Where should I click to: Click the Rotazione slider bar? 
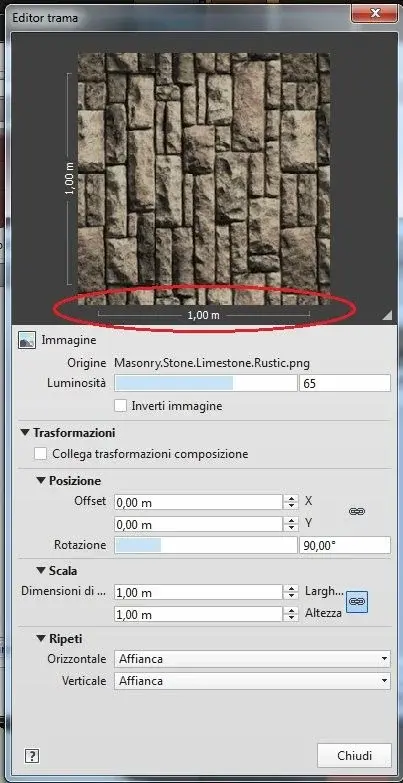click(206, 545)
